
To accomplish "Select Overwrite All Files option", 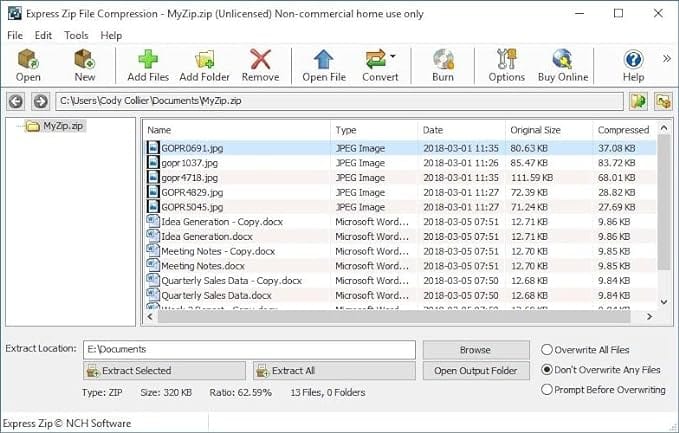I will (x=585, y=349).
